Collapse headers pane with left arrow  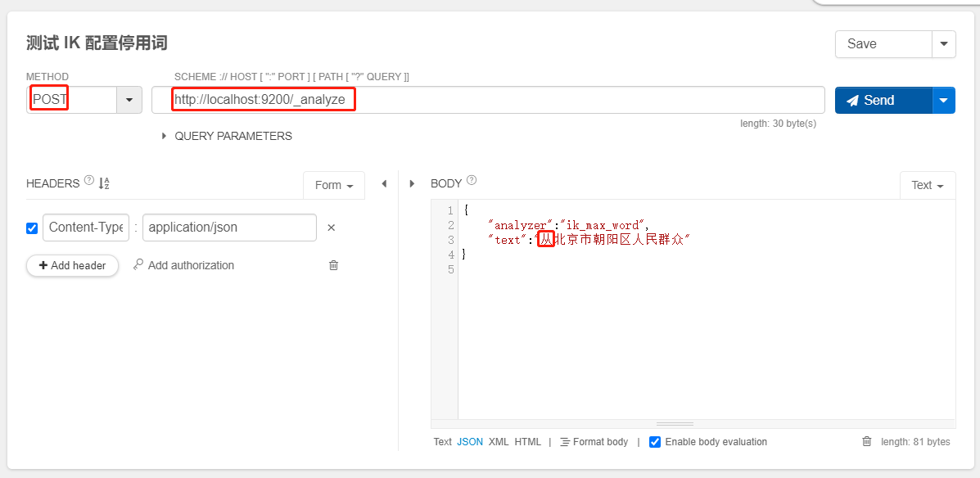[384, 184]
